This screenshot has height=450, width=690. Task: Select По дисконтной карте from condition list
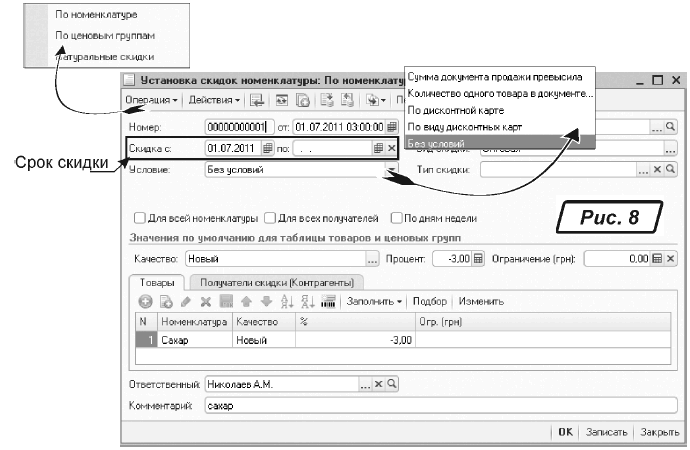(456, 109)
